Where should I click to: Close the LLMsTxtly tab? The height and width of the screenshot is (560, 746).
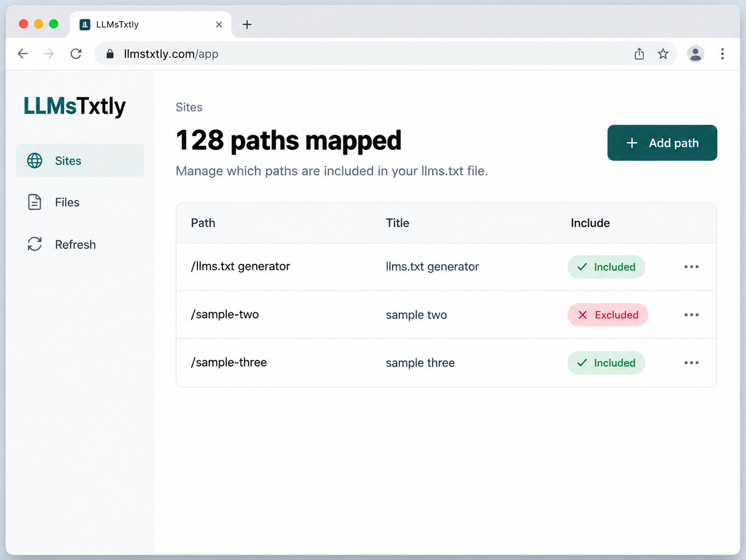click(219, 24)
